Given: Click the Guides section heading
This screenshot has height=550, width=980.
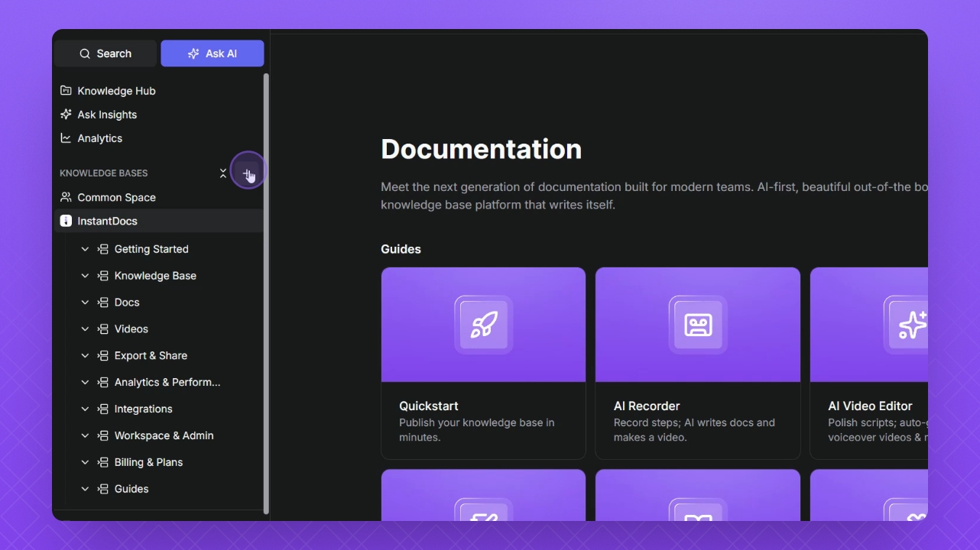Looking at the screenshot, I should click(401, 249).
